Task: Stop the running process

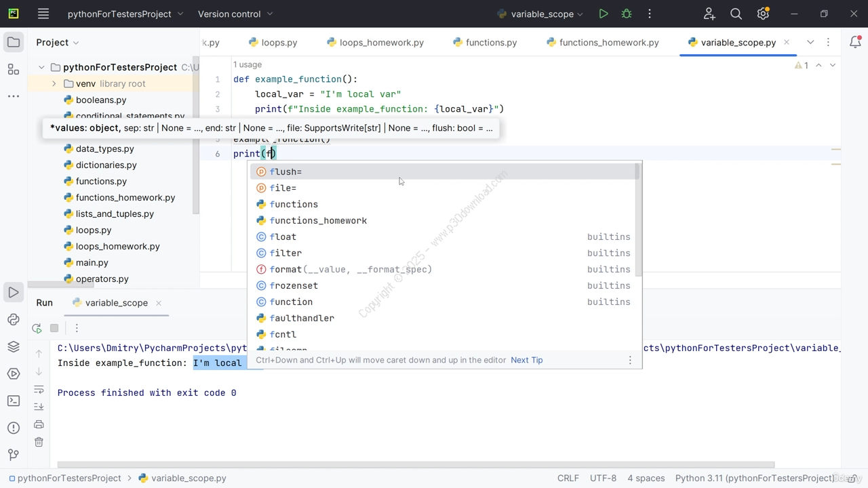Action: tap(54, 328)
